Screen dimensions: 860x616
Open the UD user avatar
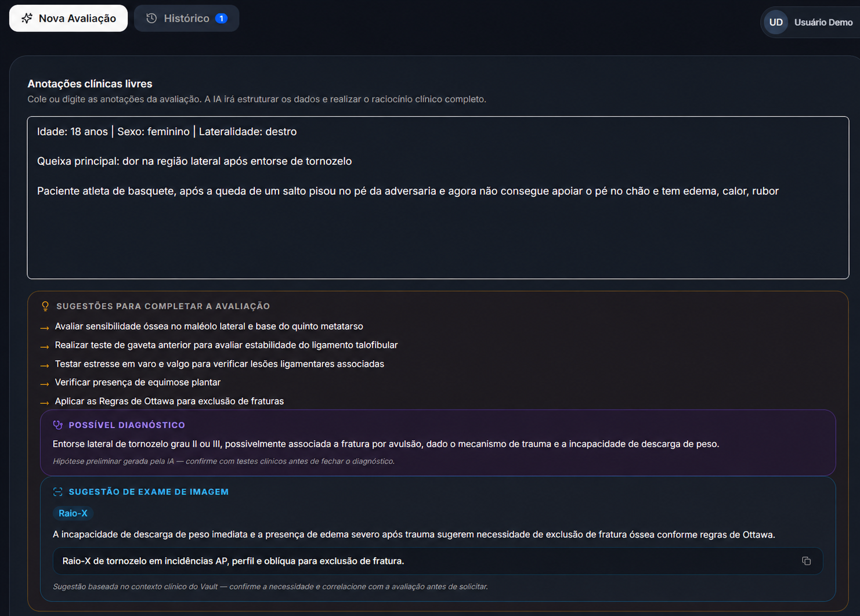(x=776, y=23)
